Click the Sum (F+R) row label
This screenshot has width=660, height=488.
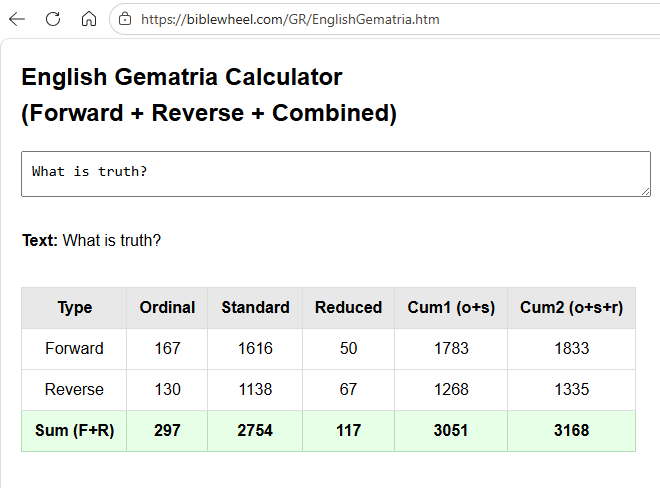[x=74, y=431]
